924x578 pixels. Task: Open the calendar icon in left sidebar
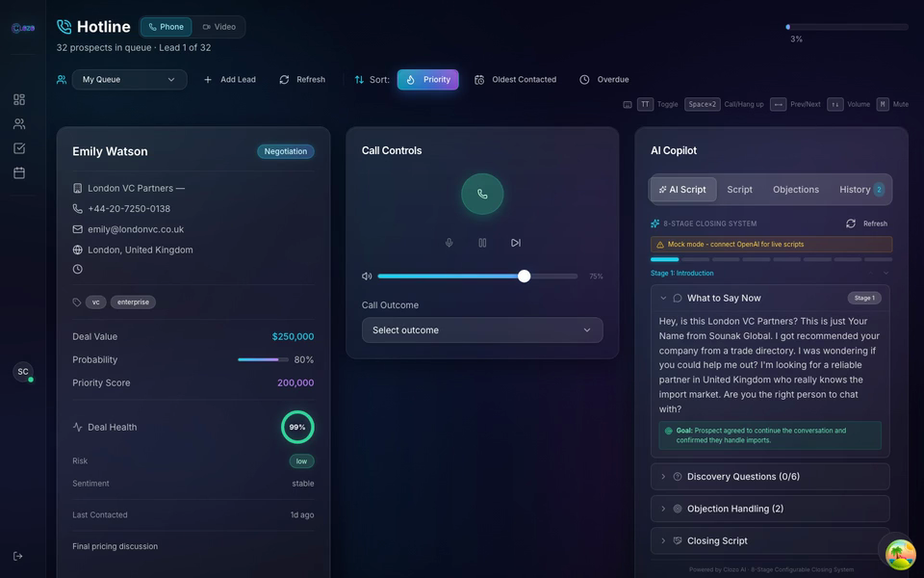[x=21, y=171]
